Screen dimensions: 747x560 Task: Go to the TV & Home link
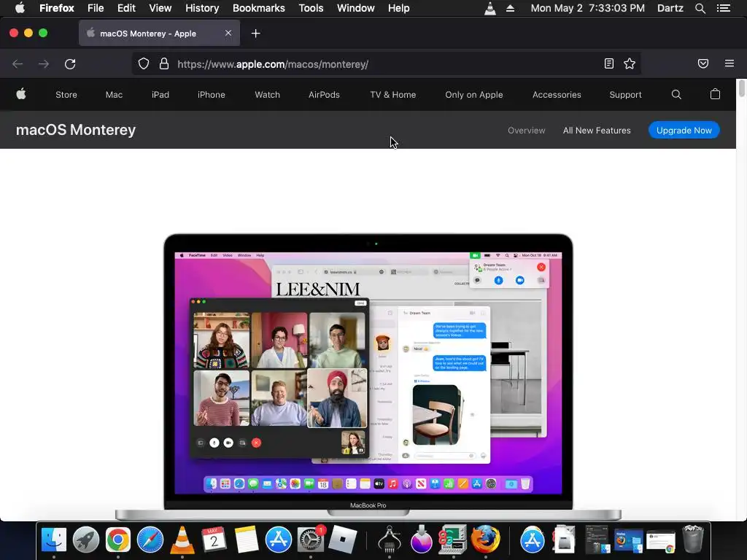click(393, 95)
